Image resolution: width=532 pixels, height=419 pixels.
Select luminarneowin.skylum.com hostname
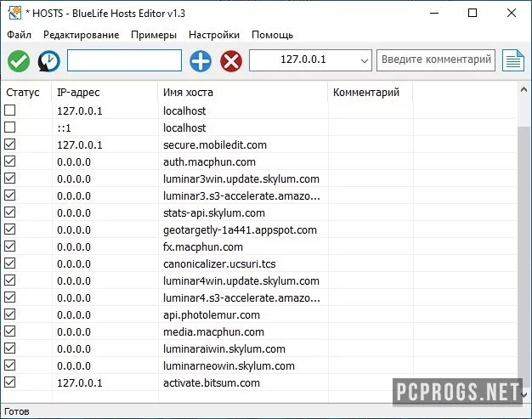(229, 365)
